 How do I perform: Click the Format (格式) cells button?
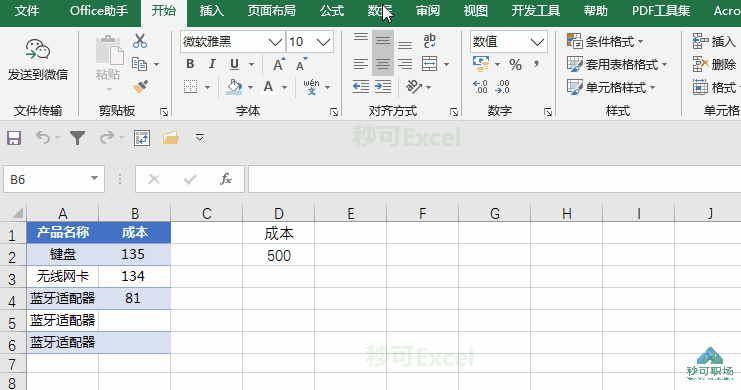[715, 87]
